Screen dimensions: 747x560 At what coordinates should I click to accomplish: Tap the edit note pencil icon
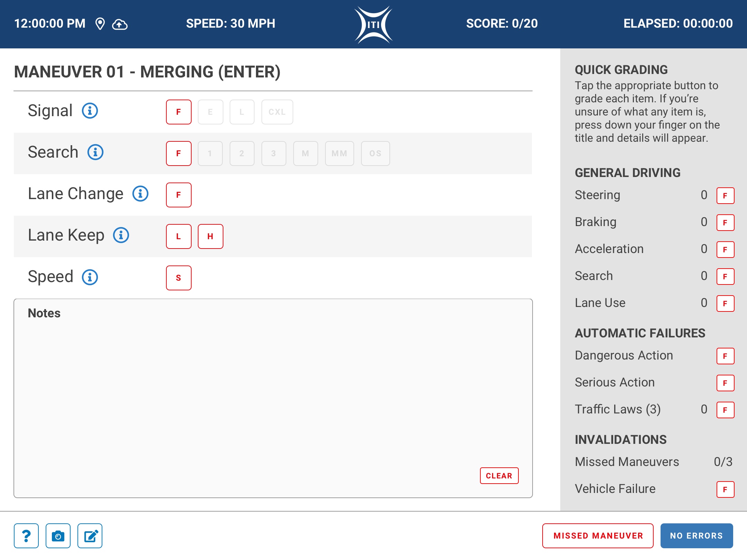[90, 536]
